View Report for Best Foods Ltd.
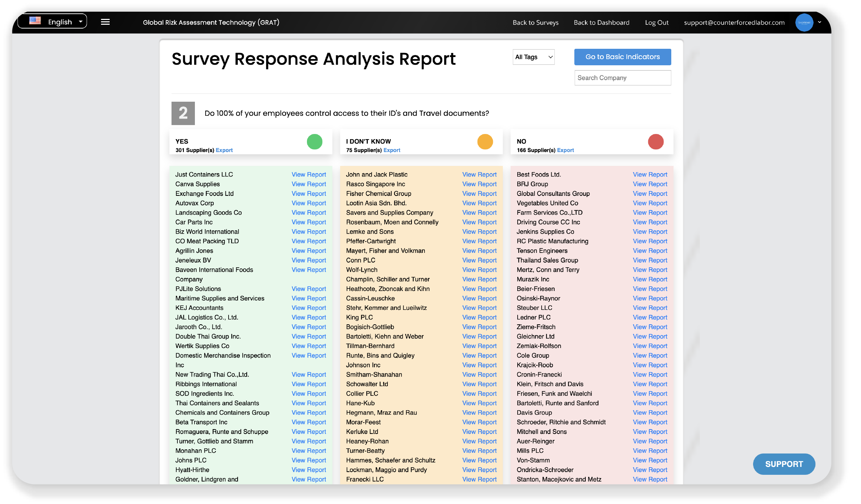The width and height of the screenshot is (861, 504). point(650,175)
